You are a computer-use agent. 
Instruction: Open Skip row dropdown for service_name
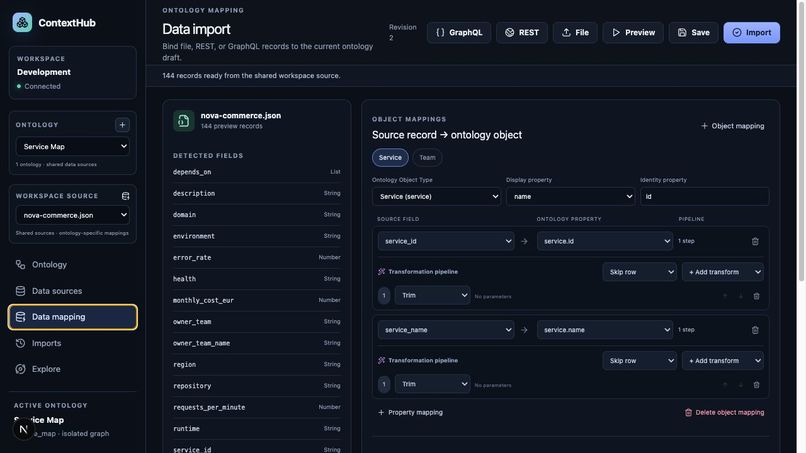(639, 361)
